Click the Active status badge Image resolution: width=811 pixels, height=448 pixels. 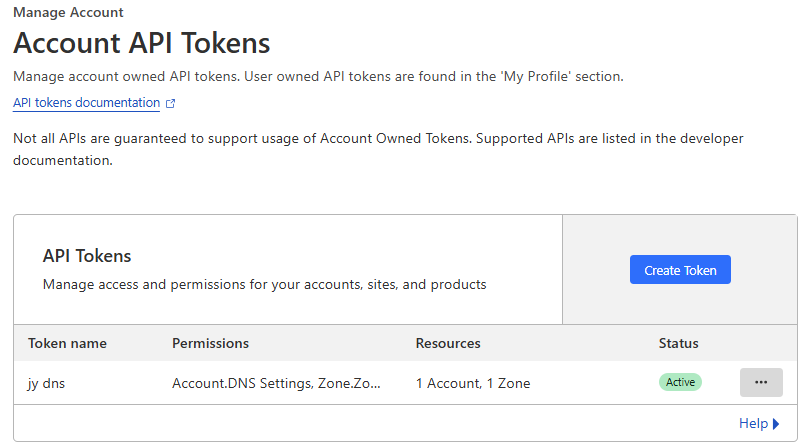680,382
